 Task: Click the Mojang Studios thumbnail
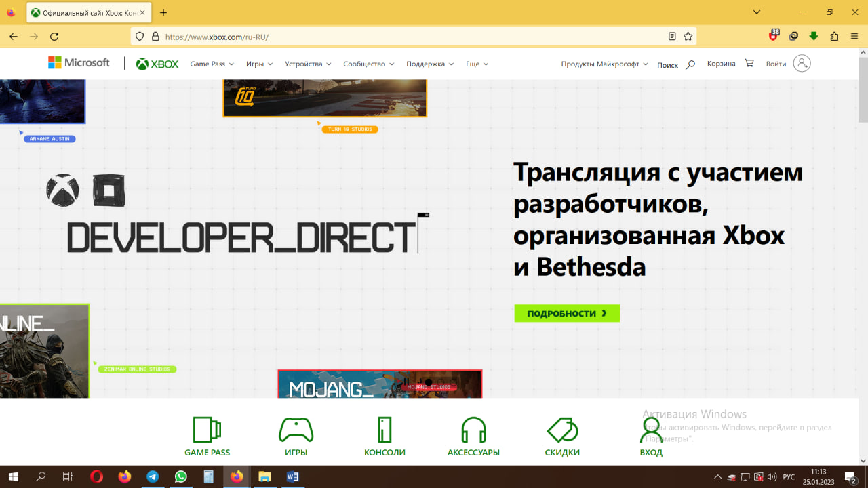tap(380, 384)
